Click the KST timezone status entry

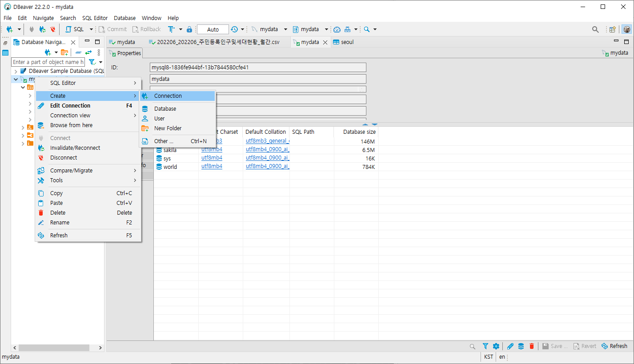point(488,357)
